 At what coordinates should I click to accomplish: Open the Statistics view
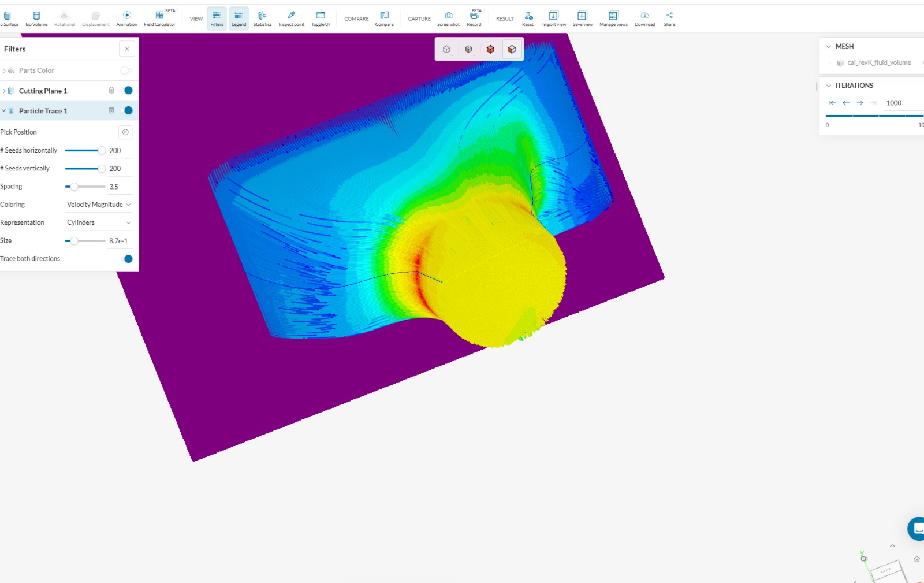coord(262,18)
